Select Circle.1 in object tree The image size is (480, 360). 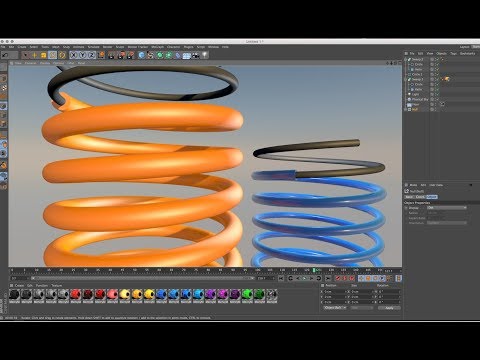tap(416, 74)
